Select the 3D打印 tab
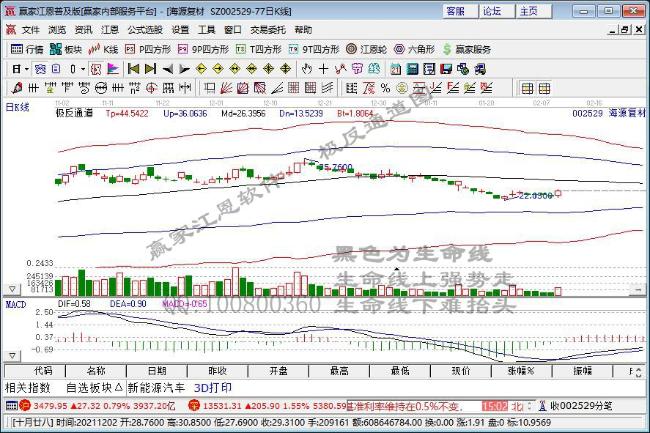Image resolution: width=650 pixels, height=433 pixels. (213, 388)
